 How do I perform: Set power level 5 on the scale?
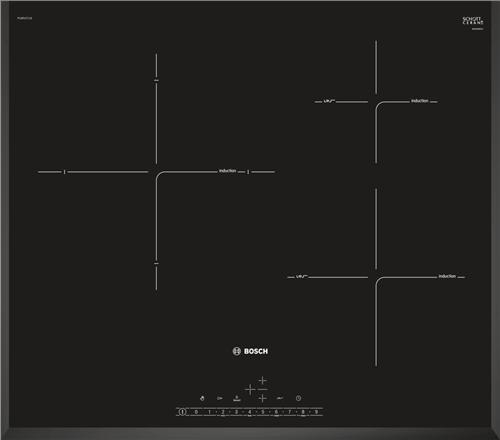pos(263,412)
